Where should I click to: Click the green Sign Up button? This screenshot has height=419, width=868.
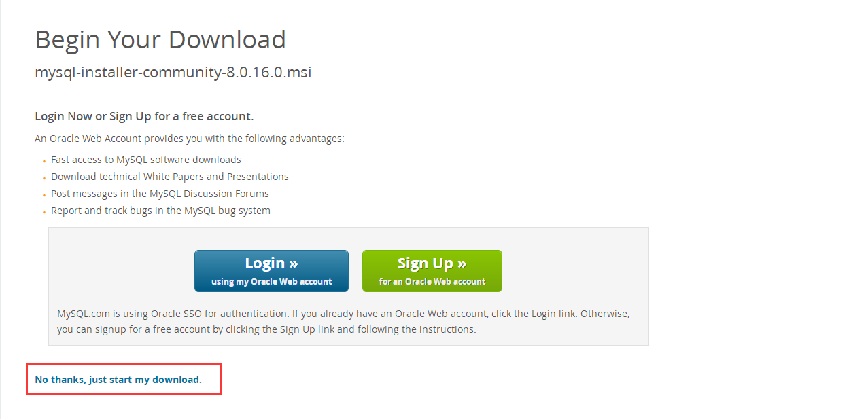[x=432, y=271]
